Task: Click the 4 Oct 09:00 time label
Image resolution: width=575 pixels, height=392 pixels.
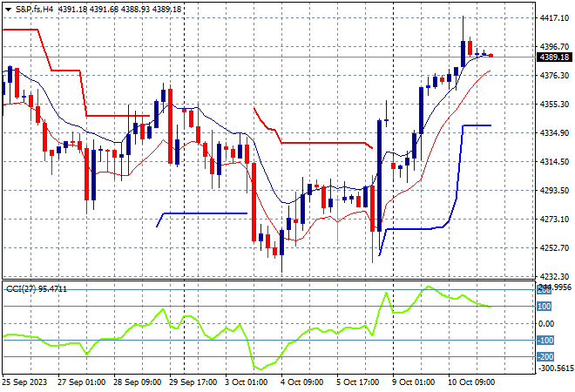Action: 301,382
